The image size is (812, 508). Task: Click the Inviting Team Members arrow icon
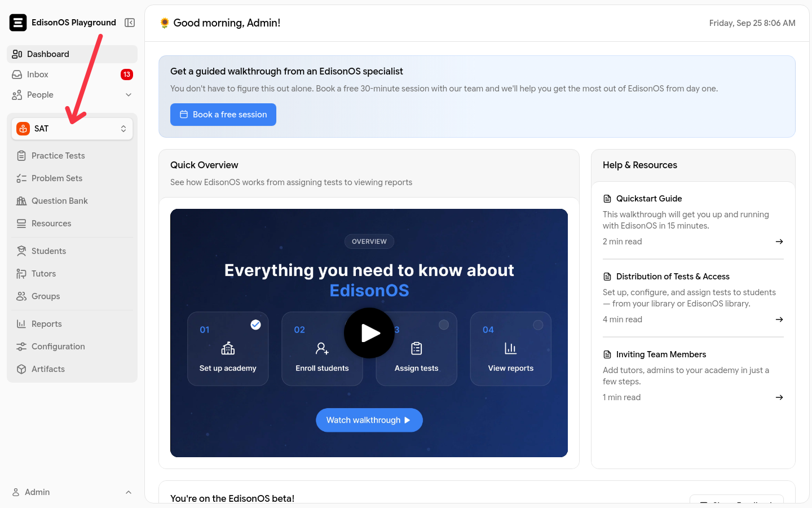pos(779,397)
